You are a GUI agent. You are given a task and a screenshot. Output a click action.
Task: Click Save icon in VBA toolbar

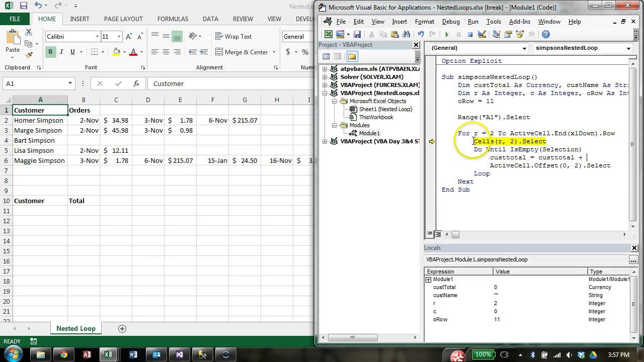[357, 34]
